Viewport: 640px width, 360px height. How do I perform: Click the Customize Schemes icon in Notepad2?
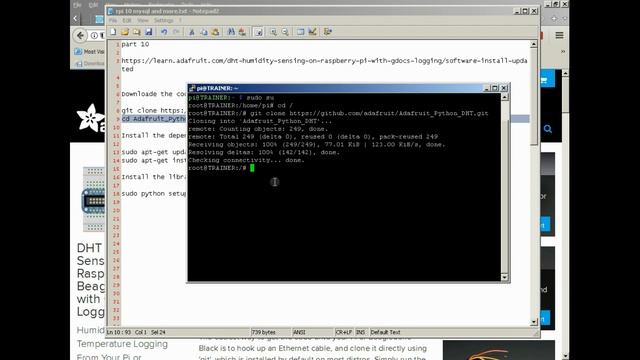313,32
